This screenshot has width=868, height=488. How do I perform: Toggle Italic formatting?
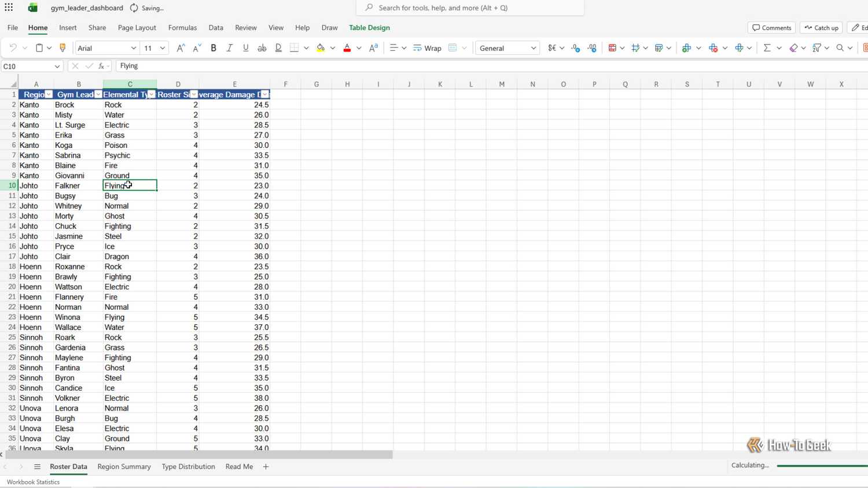pyautogui.click(x=230, y=48)
